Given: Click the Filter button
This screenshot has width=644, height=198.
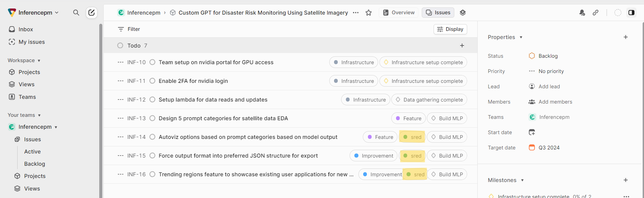Looking at the screenshot, I should pyautogui.click(x=129, y=29).
